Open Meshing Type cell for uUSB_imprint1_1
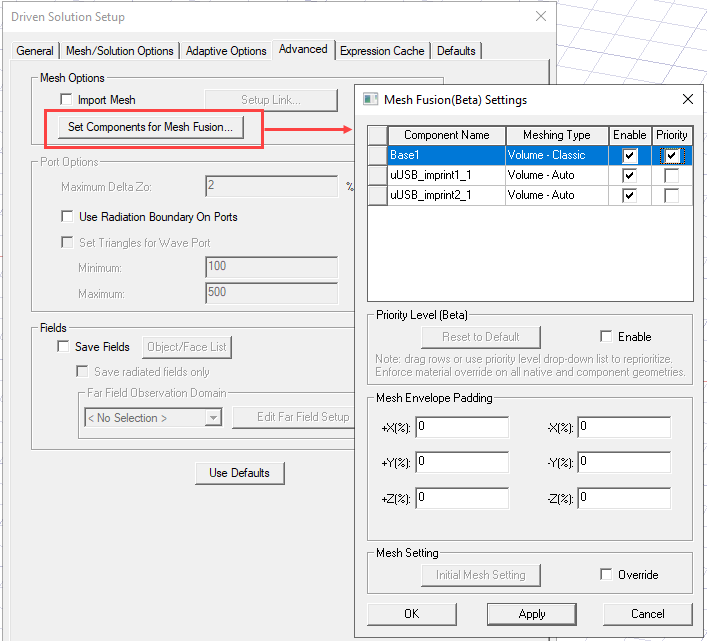707x641 pixels. pyautogui.click(x=557, y=175)
